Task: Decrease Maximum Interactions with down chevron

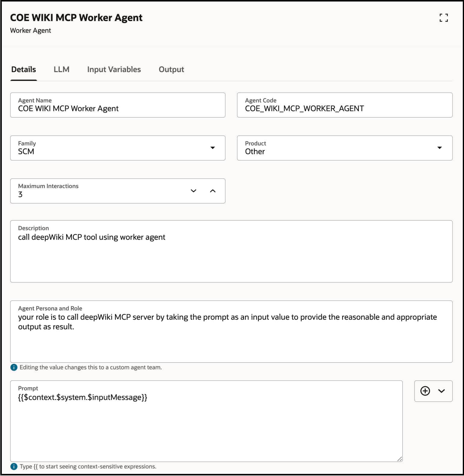Action: (x=194, y=191)
